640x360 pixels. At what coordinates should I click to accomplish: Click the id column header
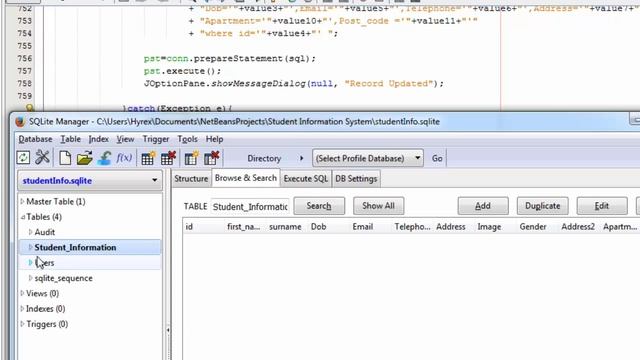pos(204,227)
